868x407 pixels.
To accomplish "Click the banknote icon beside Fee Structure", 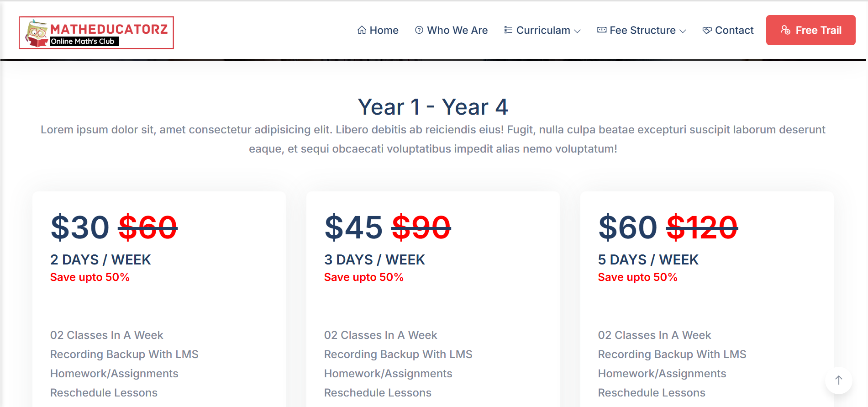I will [602, 30].
